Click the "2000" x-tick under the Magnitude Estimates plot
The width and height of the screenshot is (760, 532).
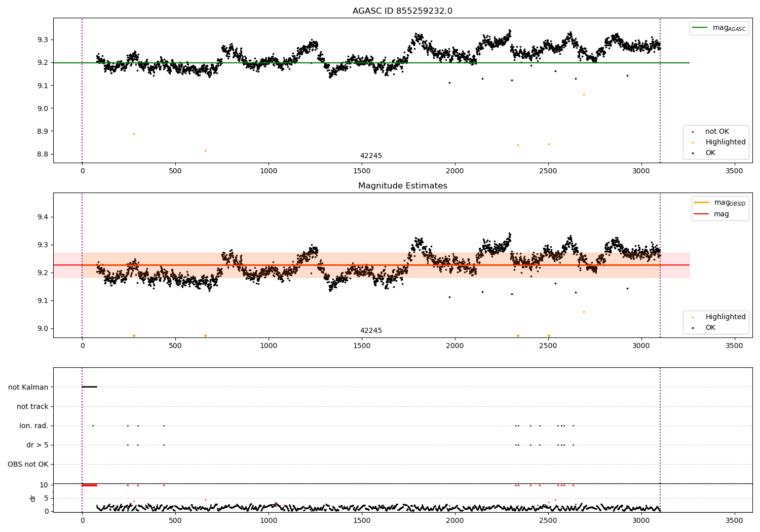click(455, 346)
